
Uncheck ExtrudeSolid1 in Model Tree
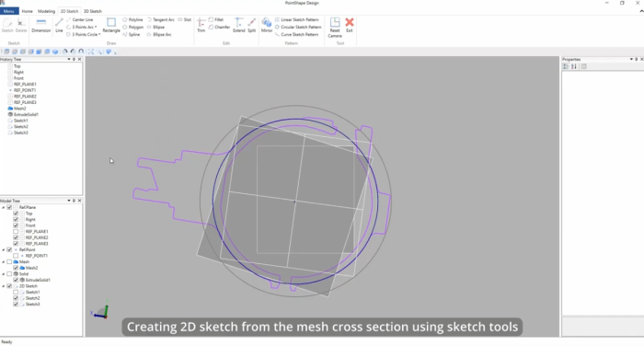pos(16,280)
